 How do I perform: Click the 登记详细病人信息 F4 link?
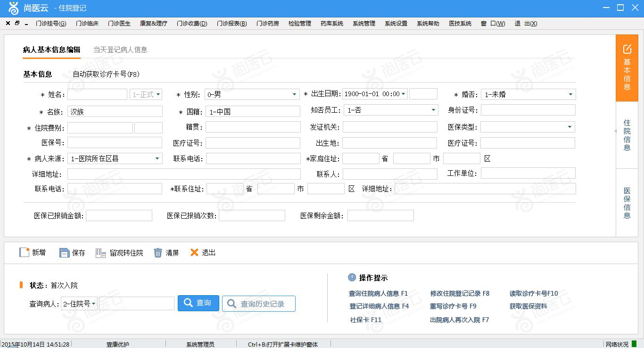click(379, 306)
